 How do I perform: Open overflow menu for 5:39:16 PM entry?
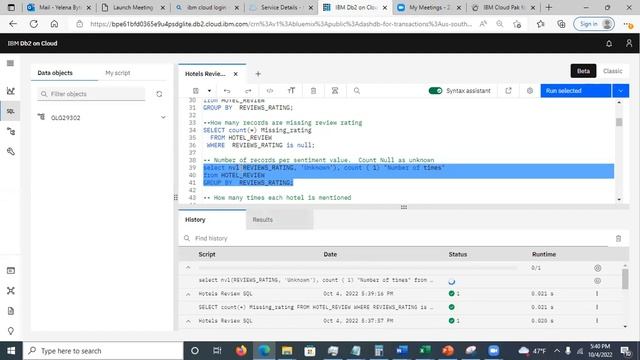click(597, 293)
